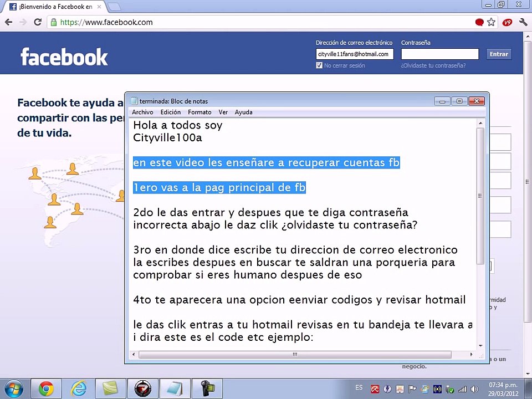Open the V9 extension icon
The height and width of the screenshot is (399, 532).
click(x=507, y=22)
